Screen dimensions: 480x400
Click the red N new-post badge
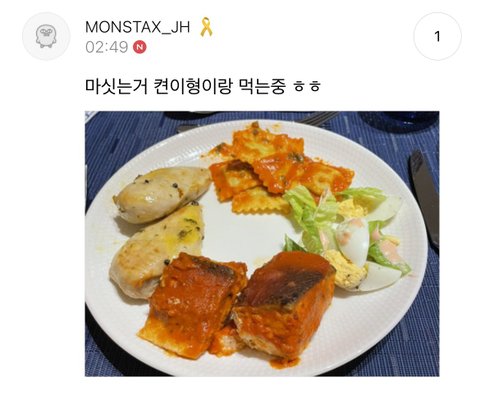tap(140, 47)
